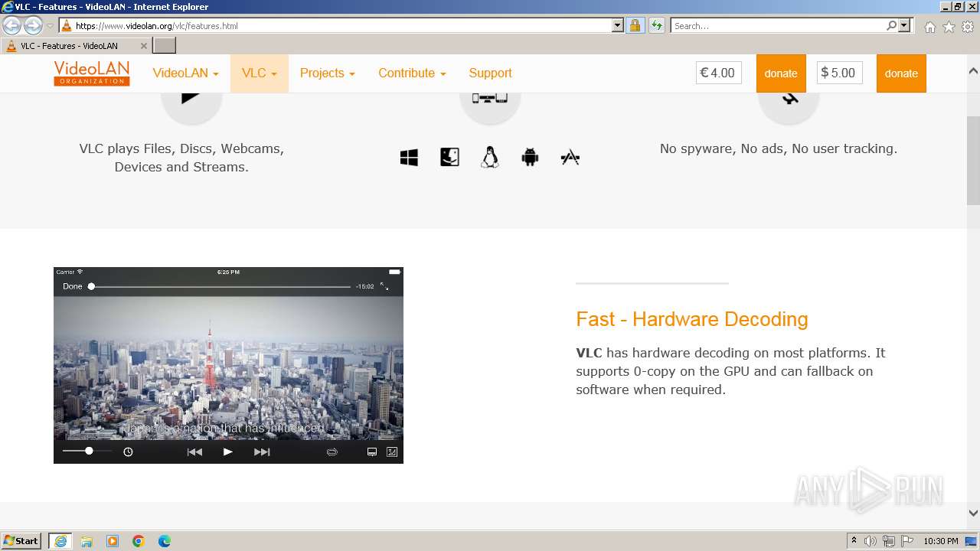Click the browser Search box

(x=779, y=26)
